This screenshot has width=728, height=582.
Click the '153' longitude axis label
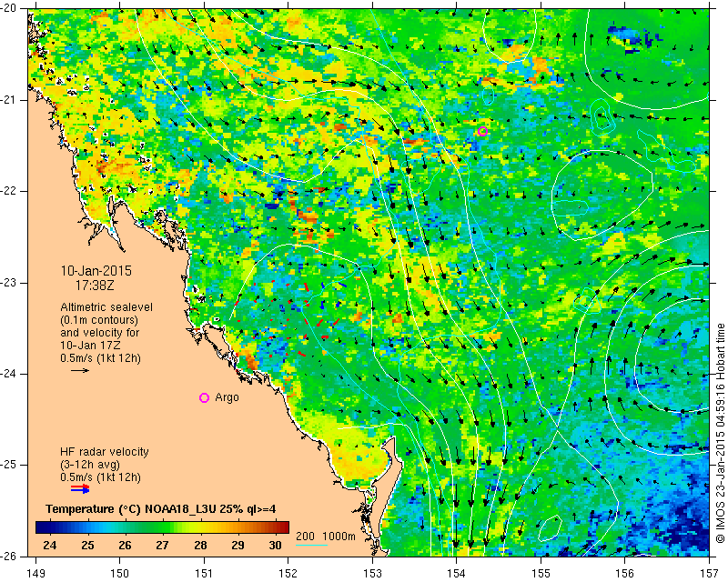373,574
